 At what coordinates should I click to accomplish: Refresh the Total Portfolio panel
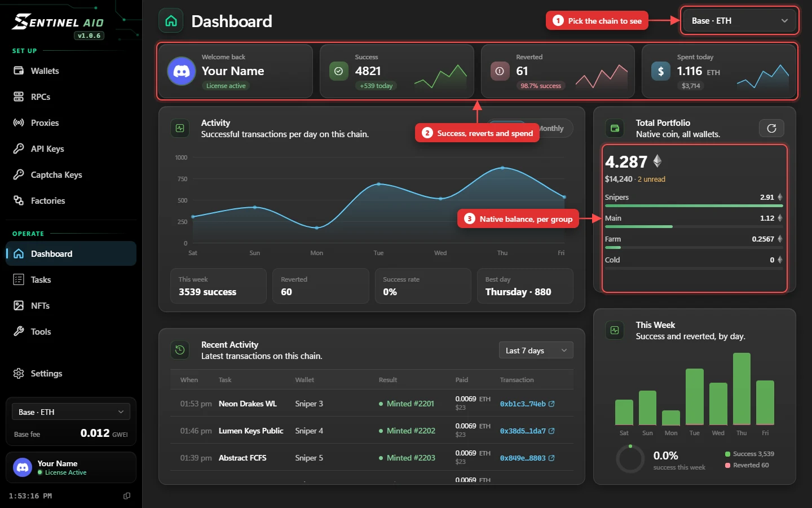point(771,128)
